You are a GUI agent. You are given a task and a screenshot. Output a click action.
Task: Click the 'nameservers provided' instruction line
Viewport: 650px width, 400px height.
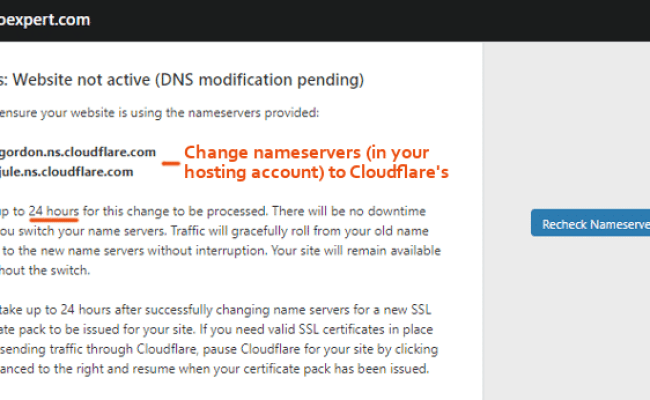click(x=159, y=113)
